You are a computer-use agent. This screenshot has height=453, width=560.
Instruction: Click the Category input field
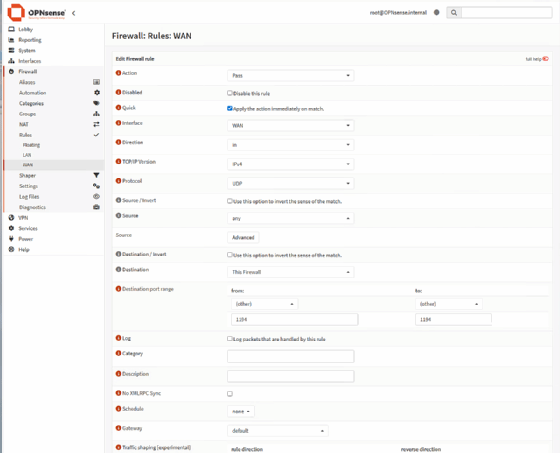[x=290, y=356]
